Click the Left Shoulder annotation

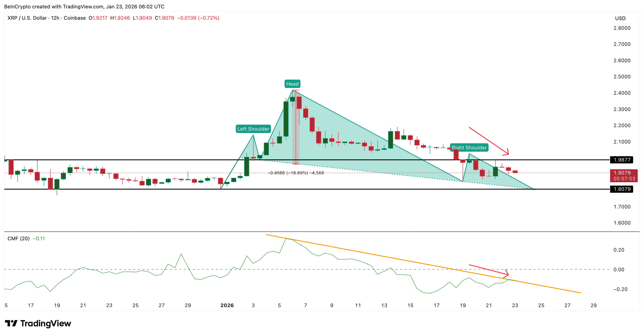(253, 129)
